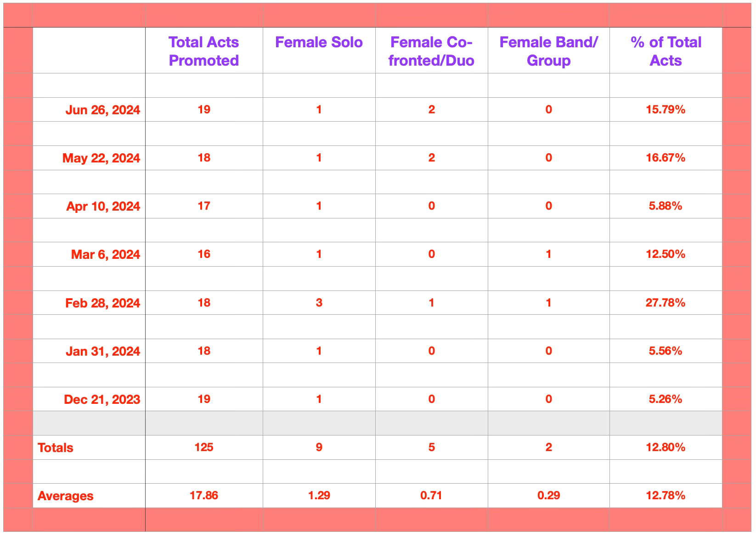Select Female Solo "3" in Feb 28 row

(319, 302)
